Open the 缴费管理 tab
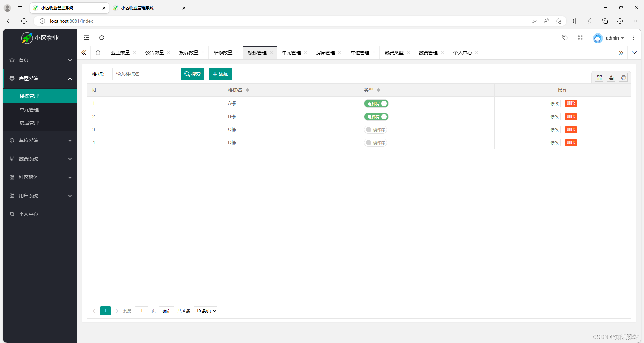The height and width of the screenshot is (343, 644). tap(428, 53)
